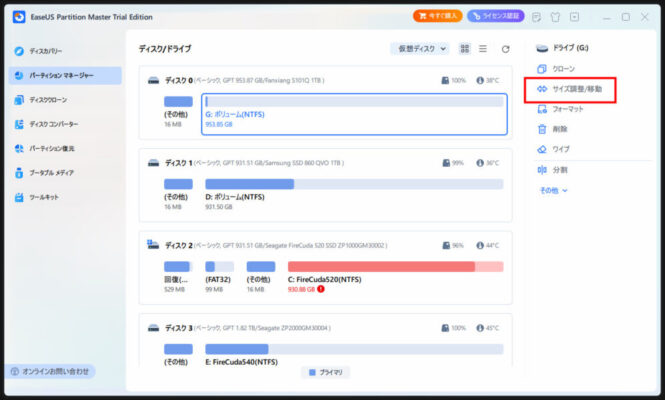Select ディスク 0 (その他) 16 MB partition

(178, 112)
